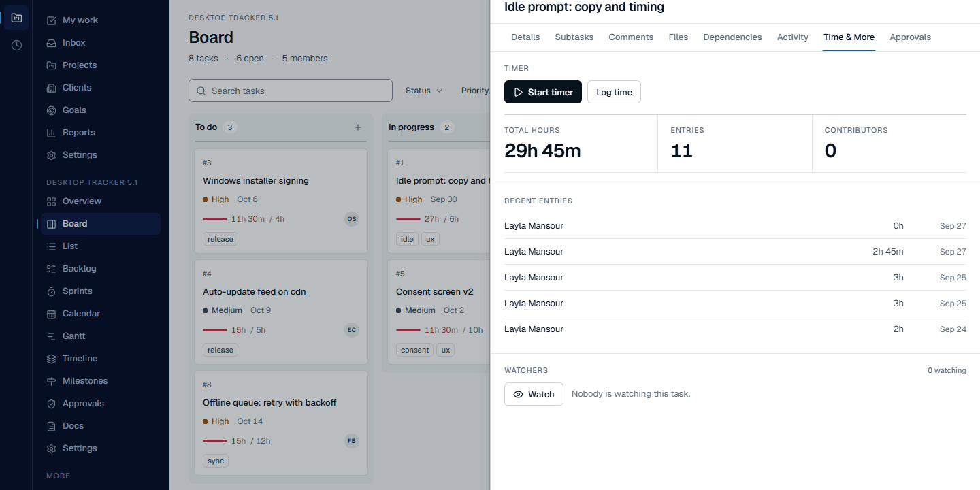Open the Priority filter dropdown
The image size is (980, 490).
pyautogui.click(x=475, y=91)
